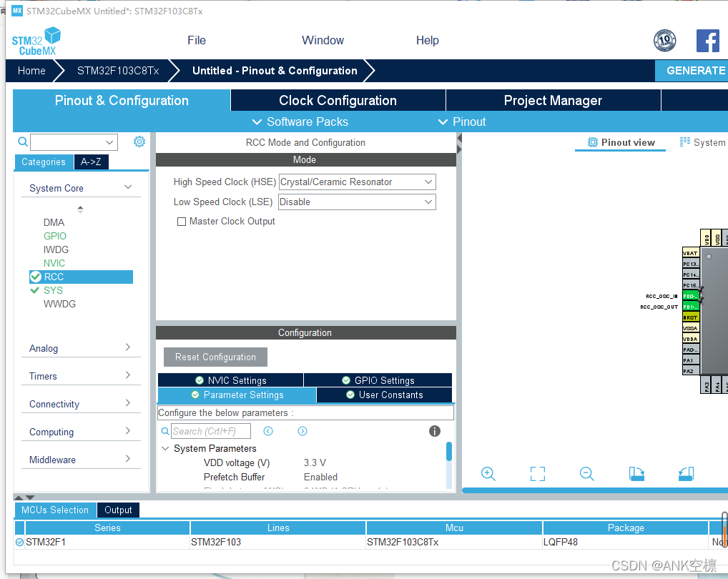
Task: Select the STM32F1 row radio button
Action: tap(19, 542)
